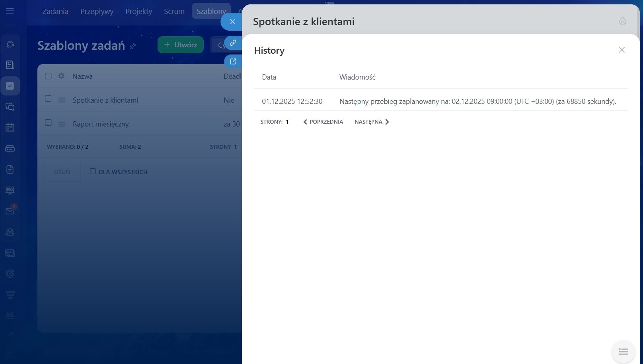Go to NASTĘPNA page in History
Screen dimensions: 643x364
(x=372, y=122)
